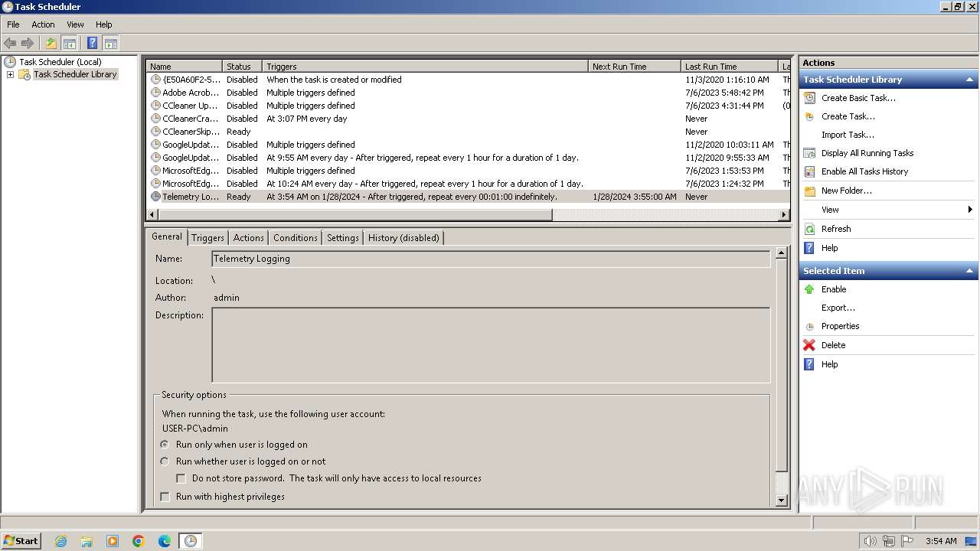The image size is (980, 551).
Task: Click the task Name field showing Telemetry Logging
Action: point(491,259)
